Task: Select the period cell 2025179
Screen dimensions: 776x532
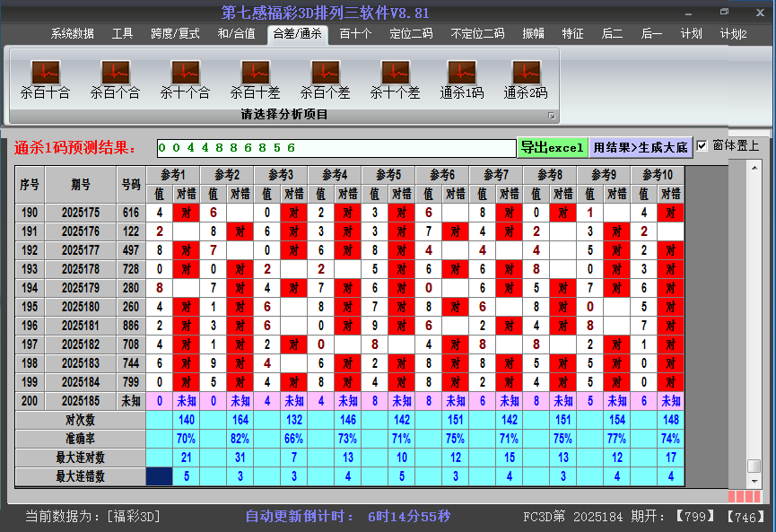Action: click(x=81, y=288)
